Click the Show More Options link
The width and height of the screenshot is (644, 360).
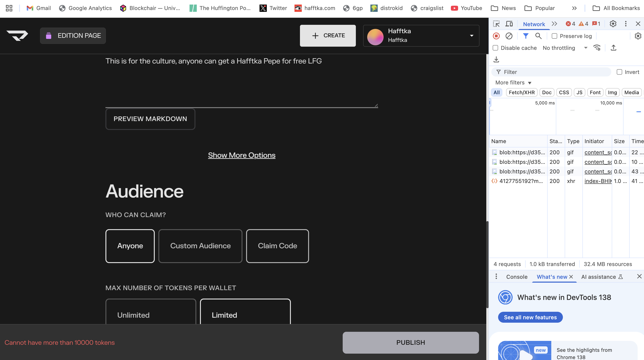(242, 155)
